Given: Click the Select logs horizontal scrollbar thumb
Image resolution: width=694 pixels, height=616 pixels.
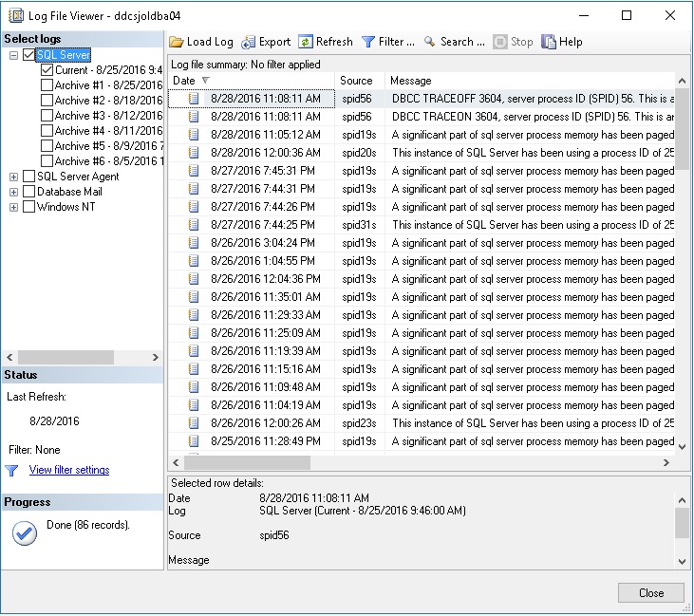Looking at the screenshot, I should pyautogui.click(x=66, y=357).
